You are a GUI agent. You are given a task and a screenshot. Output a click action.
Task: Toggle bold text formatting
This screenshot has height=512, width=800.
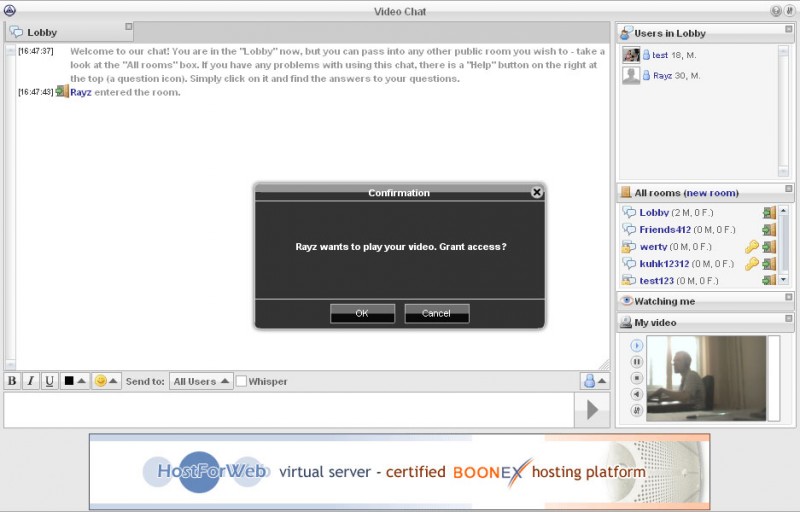tap(12, 381)
